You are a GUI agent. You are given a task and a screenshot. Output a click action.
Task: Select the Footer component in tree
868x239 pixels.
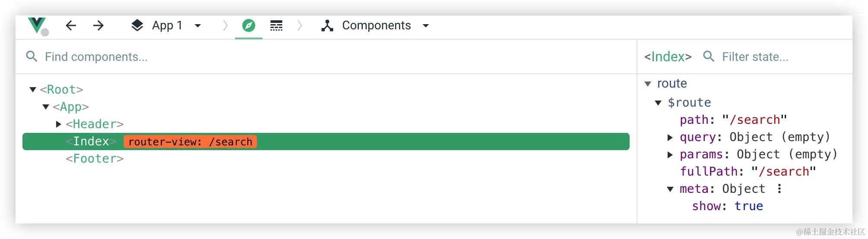[x=95, y=159]
